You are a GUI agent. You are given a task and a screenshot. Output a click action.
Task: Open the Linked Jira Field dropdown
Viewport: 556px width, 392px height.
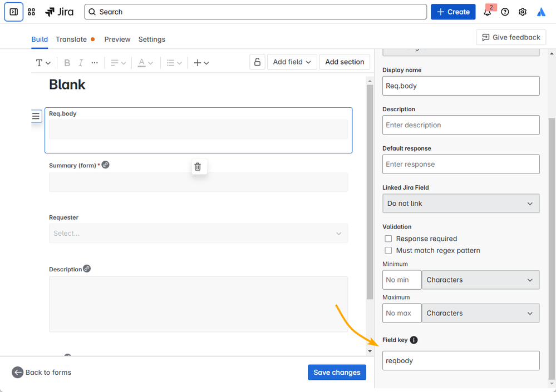461,204
